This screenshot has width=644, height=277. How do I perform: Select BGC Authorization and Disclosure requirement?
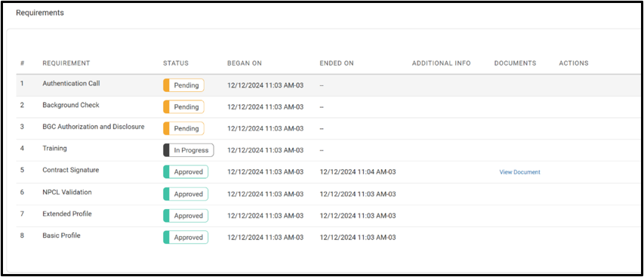pos(93,127)
